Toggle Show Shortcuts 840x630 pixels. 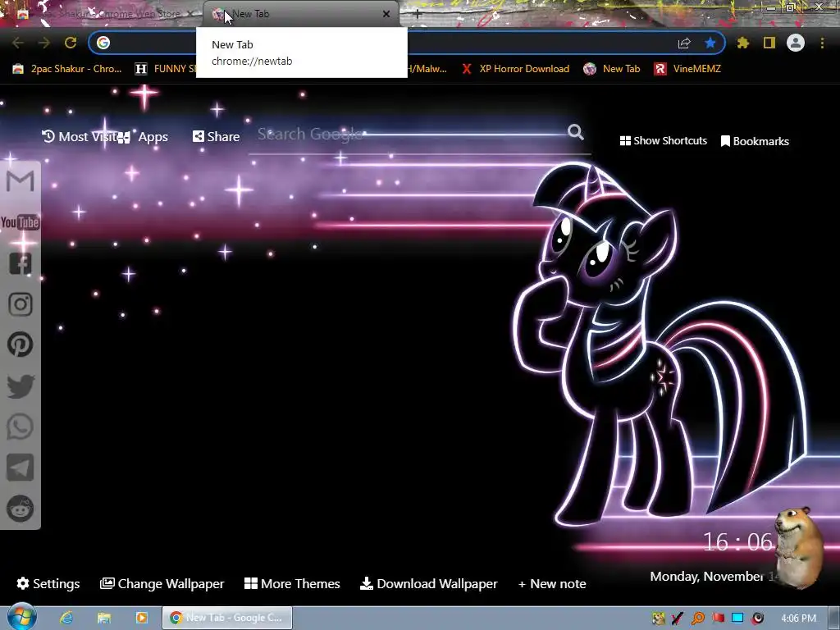(x=663, y=141)
